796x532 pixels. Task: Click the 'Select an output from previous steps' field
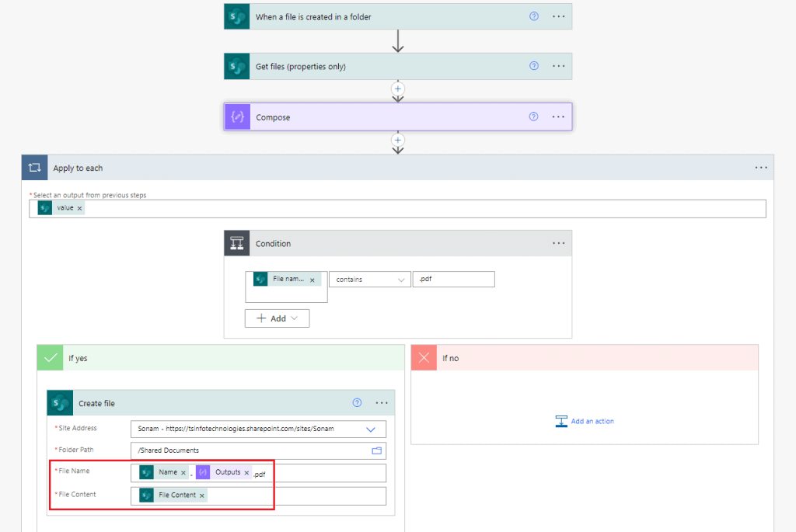click(397, 208)
